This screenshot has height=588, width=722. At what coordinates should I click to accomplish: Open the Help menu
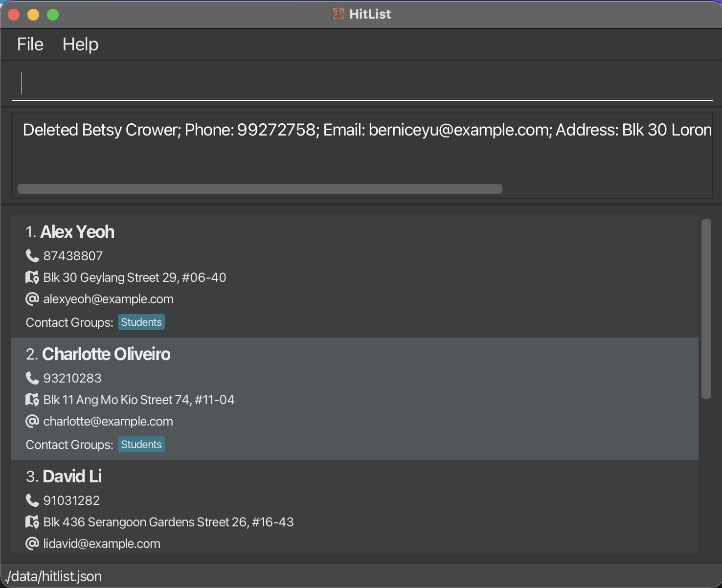point(80,44)
